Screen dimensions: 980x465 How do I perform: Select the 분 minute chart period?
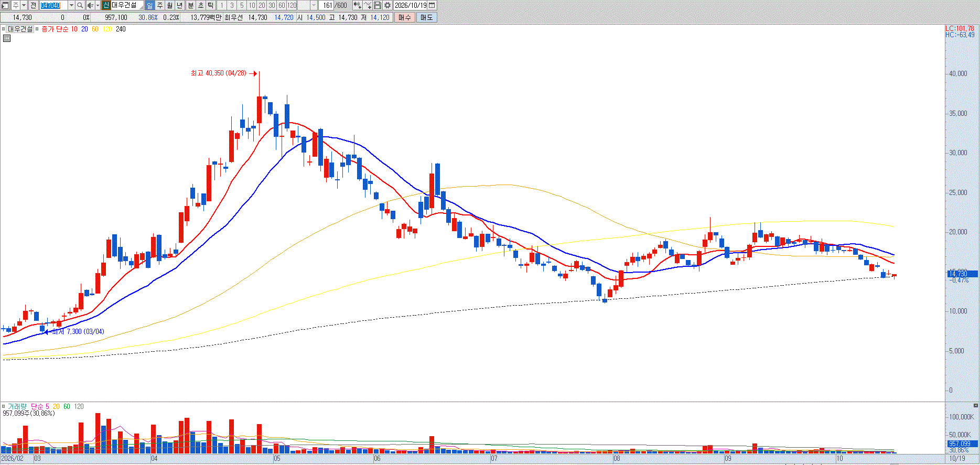[191, 5]
